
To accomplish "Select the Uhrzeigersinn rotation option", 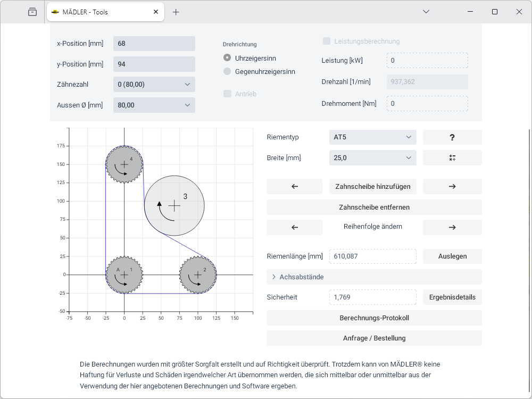I will tap(227, 58).
